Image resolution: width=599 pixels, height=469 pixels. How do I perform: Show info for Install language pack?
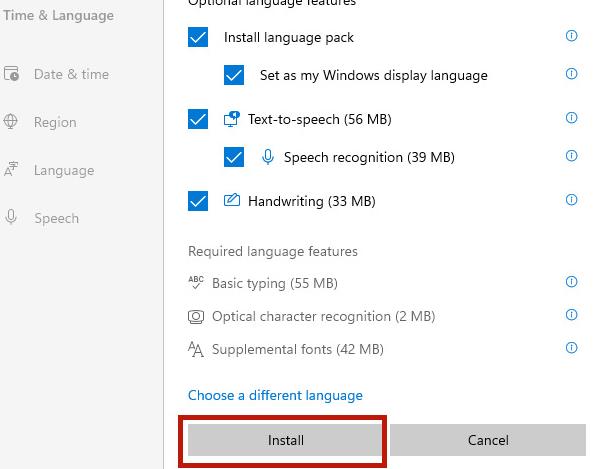[571, 36]
